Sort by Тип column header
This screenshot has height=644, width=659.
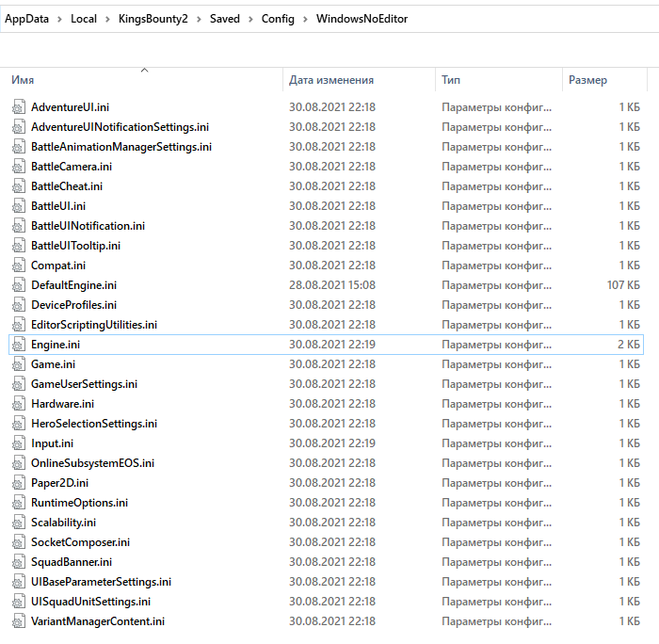coord(451,80)
